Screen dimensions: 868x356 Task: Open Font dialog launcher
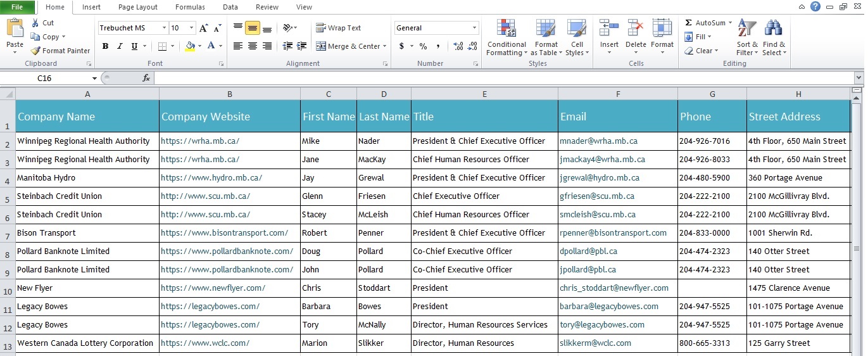pyautogui.click(x=221, y=64)
